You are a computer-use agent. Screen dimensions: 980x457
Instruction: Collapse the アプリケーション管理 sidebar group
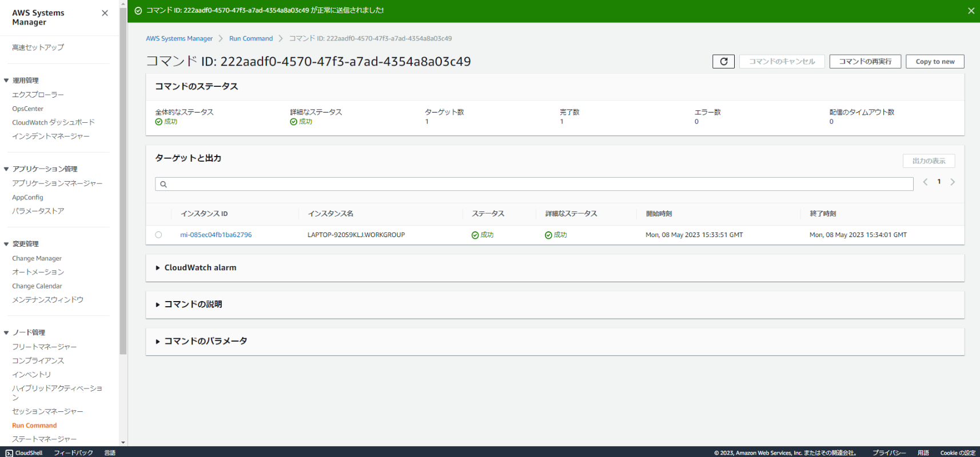coord(6,169)
